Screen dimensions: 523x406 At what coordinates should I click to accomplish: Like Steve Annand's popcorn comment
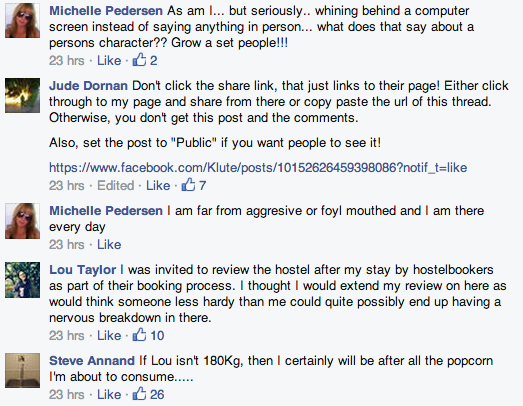(109, 394)
